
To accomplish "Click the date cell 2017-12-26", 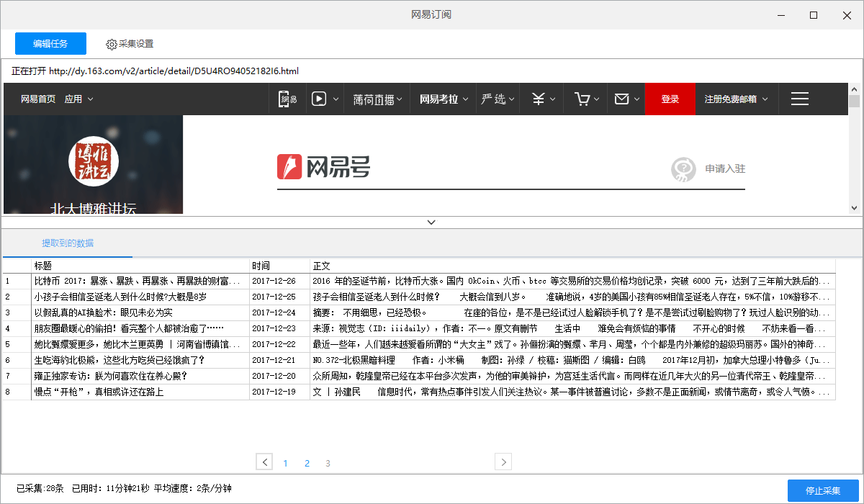I will point(279,281).
